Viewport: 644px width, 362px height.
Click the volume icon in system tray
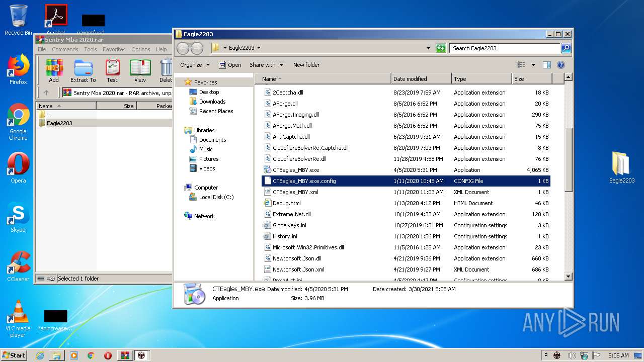point(572,355)
